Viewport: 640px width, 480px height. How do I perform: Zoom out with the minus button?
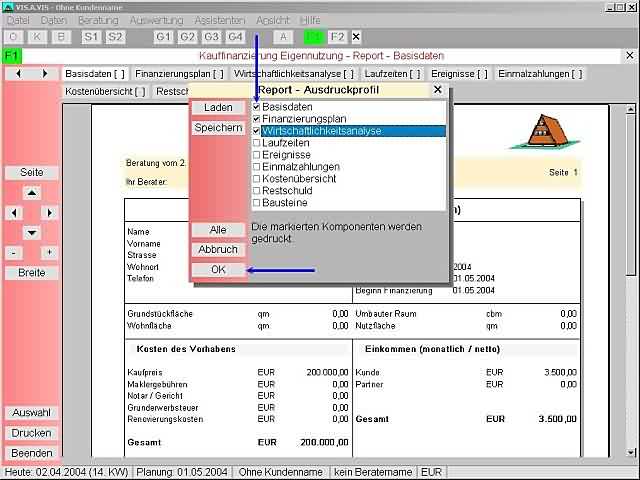[14, 253]
